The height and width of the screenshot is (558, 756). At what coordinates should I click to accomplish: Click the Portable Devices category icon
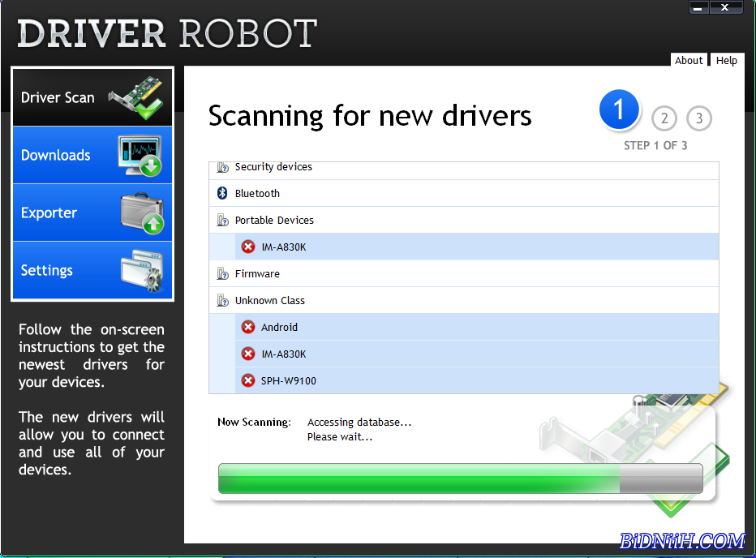tap(222, 221)
